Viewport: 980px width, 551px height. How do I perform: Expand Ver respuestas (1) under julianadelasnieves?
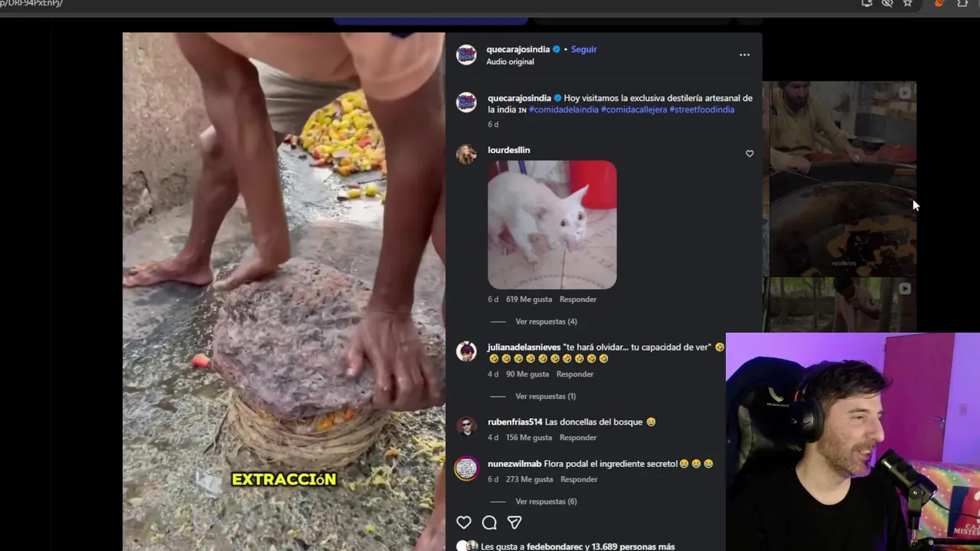coord(545,396)
